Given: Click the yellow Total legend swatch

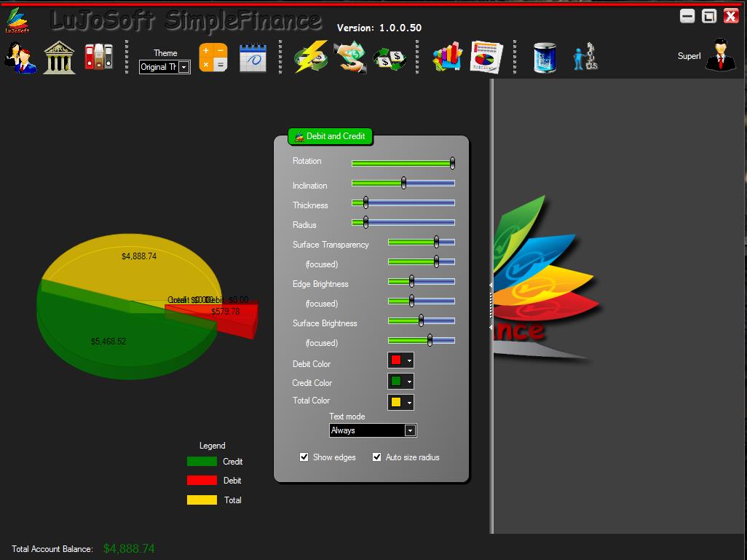Looking at the screenshot, I should click(x=202, y=500).
